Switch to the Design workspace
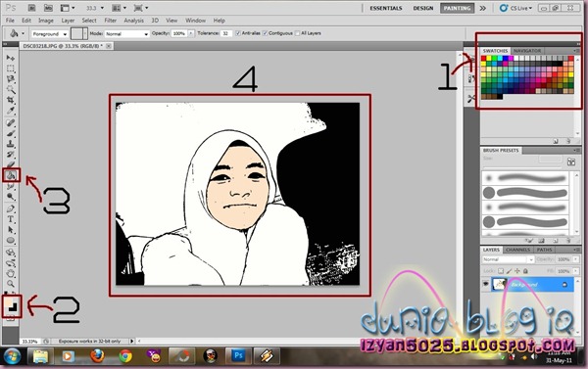 tap(423, 8)
